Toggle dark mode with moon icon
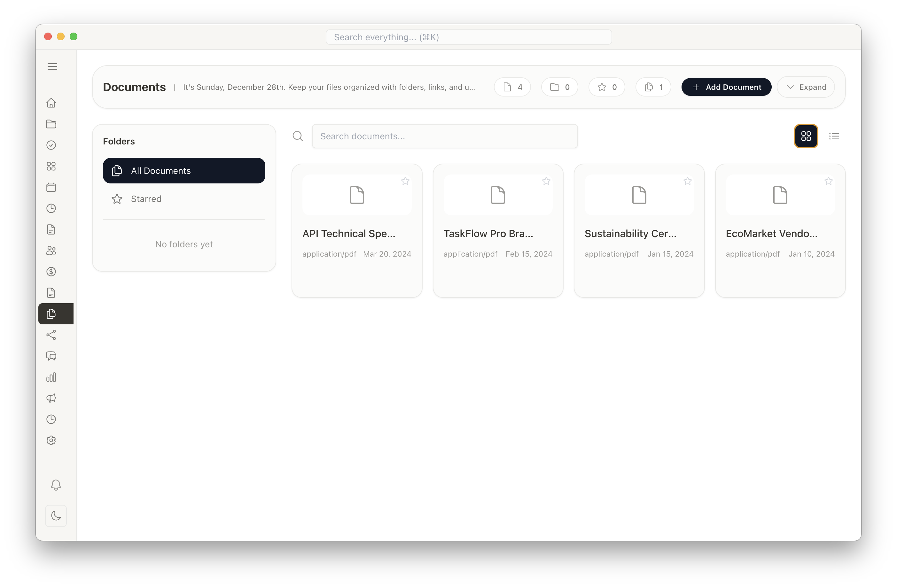This screenshot has width=897, height=588. [x=56, y=516]
